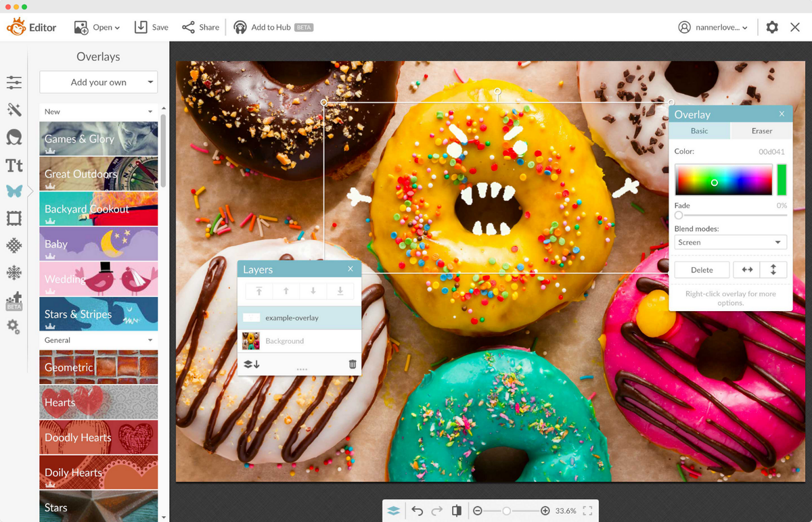Click the Fade slider handle

(679, 215)
